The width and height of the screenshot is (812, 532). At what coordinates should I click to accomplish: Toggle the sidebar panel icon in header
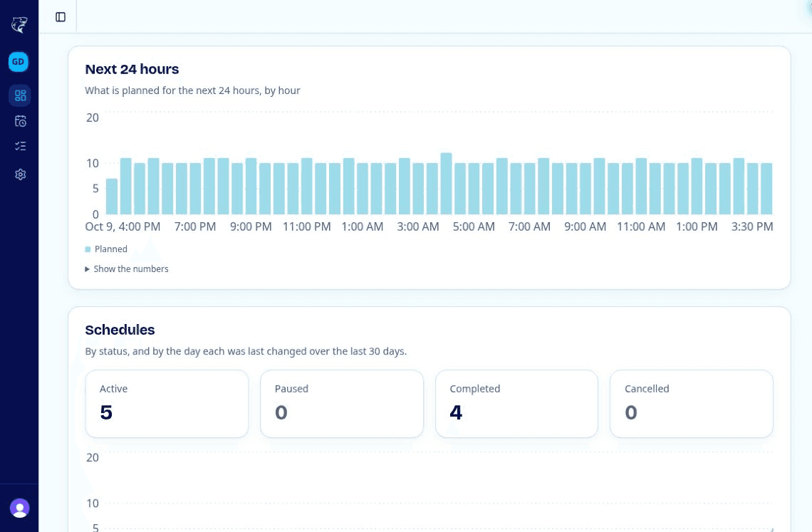pyautogui.click(x=61, y=17)
